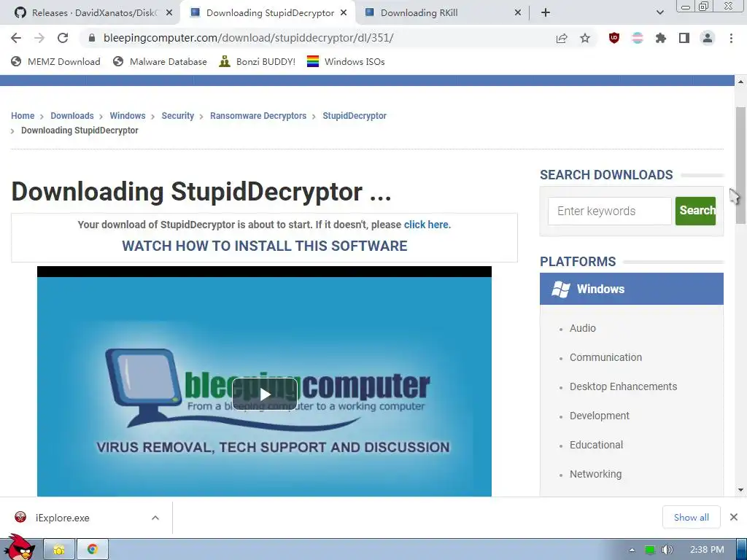Open the StupidDecryptor breadcrumb link
This screenshot has width=747, height=560.
pyautogui.click(x=355, y=116)
